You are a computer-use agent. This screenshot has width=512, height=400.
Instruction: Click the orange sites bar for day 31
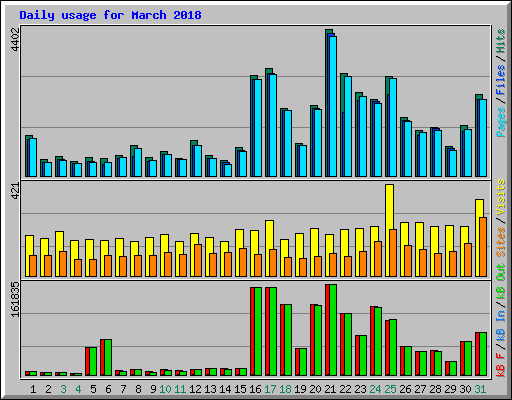click(x=483, y=247)
